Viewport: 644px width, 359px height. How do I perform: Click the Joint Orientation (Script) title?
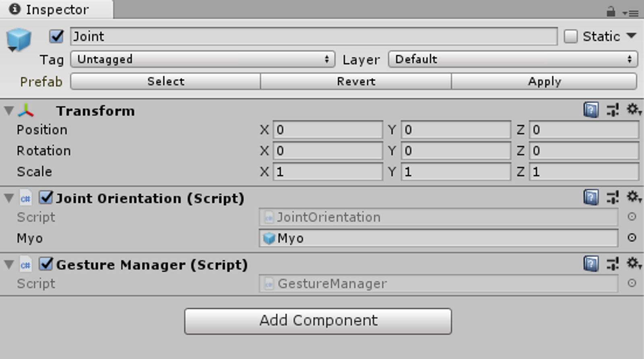150,198
